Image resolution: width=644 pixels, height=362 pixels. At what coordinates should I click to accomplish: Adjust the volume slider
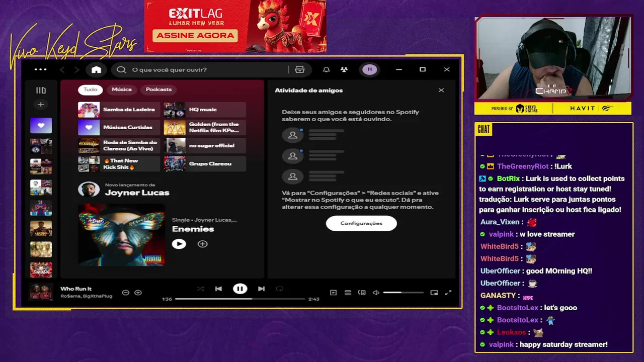tap(403, 293)
